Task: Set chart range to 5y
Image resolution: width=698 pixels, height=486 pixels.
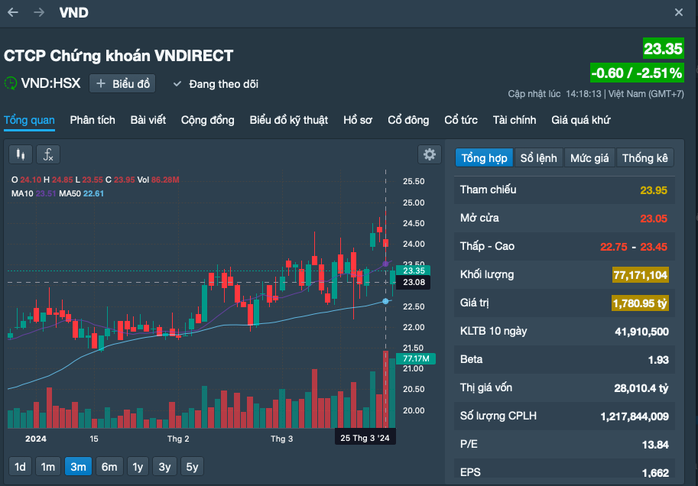Action: (x=192, y=467)
